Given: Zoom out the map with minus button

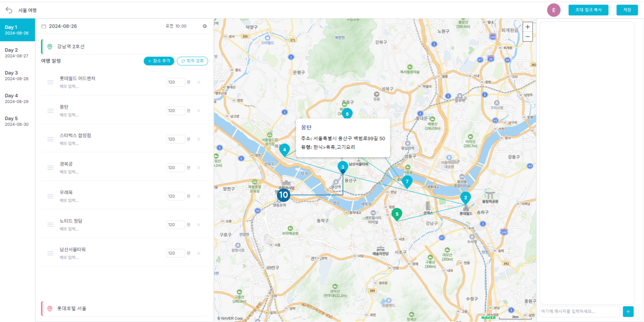Looking at the screenshot, I should coord(528,36).
